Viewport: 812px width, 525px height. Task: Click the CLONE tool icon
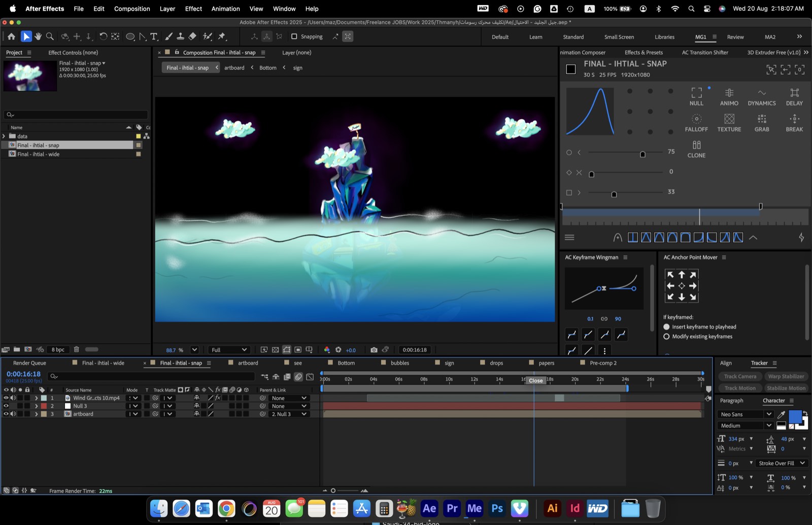(696, 149)
